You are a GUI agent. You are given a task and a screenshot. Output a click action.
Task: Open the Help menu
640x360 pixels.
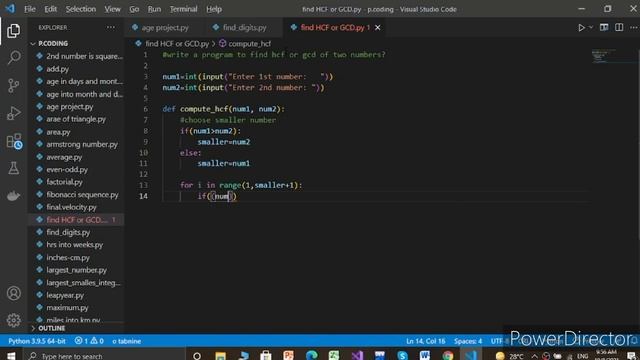pyautogui.click(x=214, y=9)
